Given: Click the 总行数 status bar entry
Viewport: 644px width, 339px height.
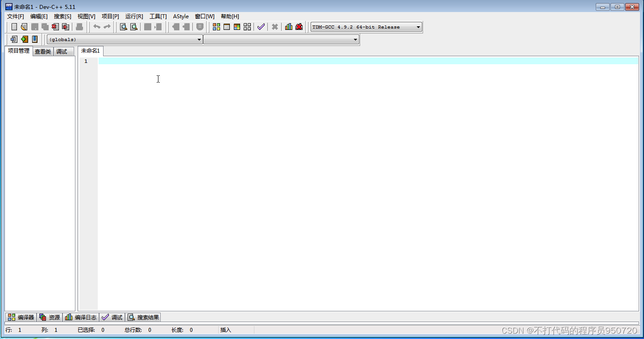Looking at the screenshot, I should coord(138,330).
